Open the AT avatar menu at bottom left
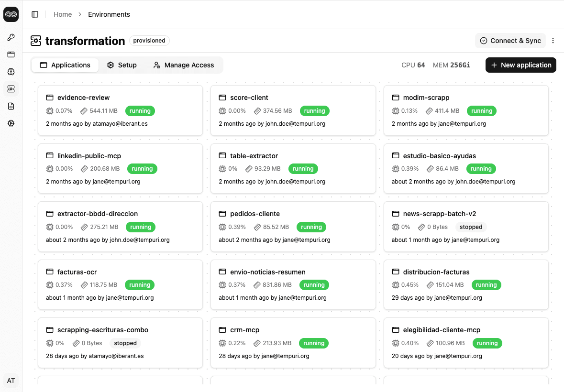Screen dimensions: 564x392 (11, 381)
